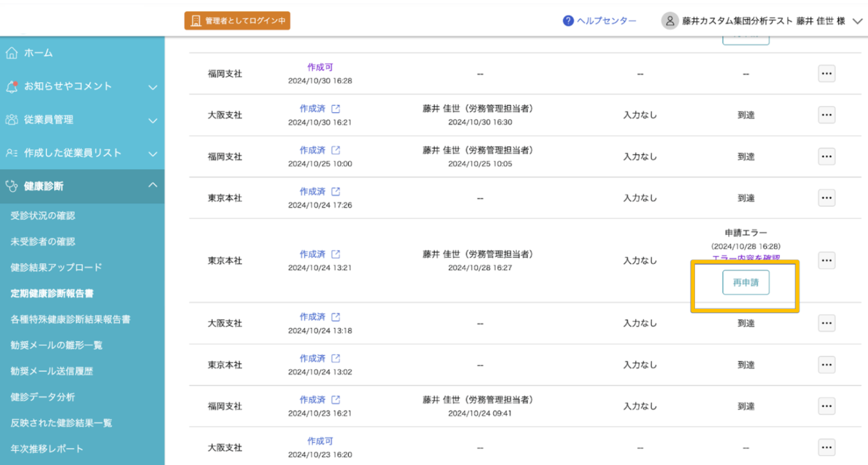Click the 再申請 button
This screenshot has width=868, height=465.
[746, 283]
